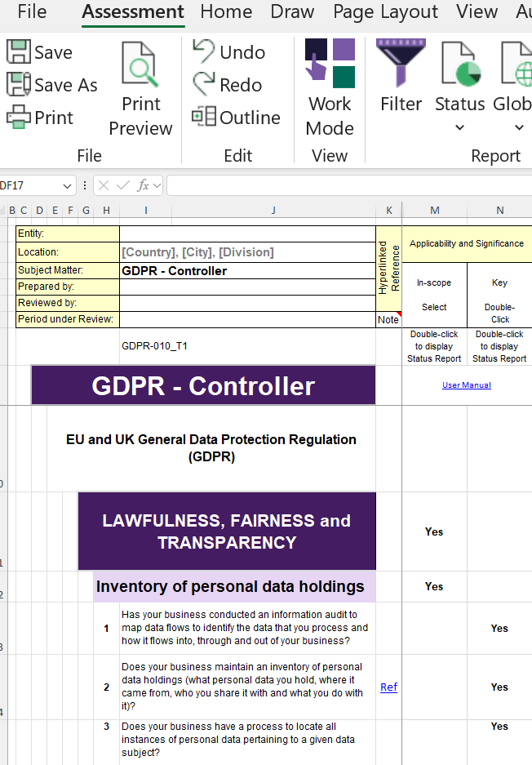Open the Name Box dropdown arrow

click(x=67, y=185)
